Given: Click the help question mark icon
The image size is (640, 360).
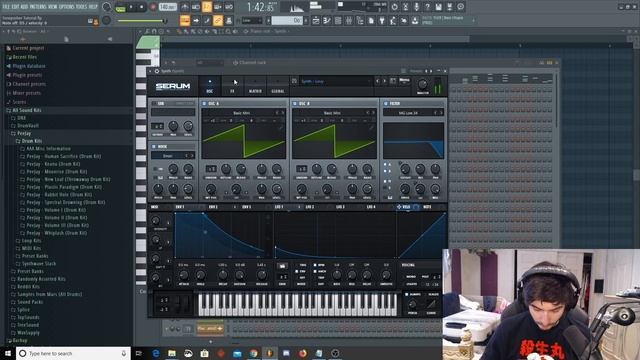Looking at the screenshot, I should tap(427, 7).
